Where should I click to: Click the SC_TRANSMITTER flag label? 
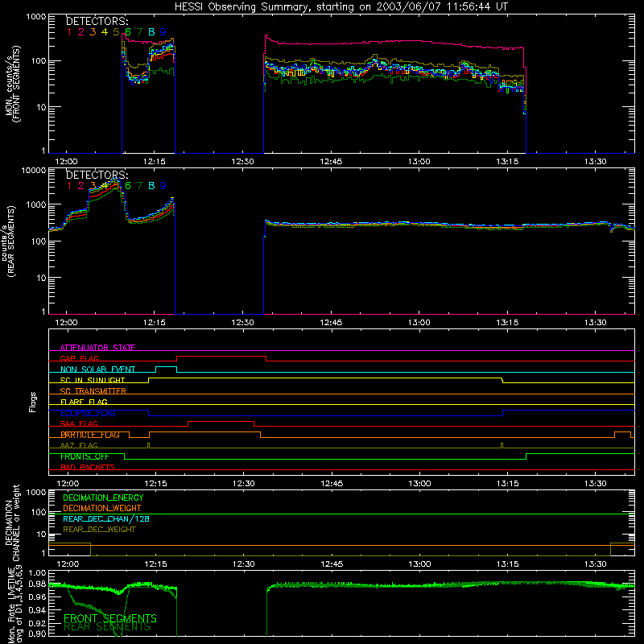tap(93, 391)
